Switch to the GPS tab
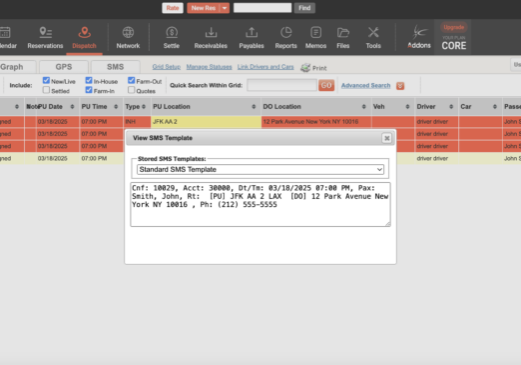 (x=64, y=67)
